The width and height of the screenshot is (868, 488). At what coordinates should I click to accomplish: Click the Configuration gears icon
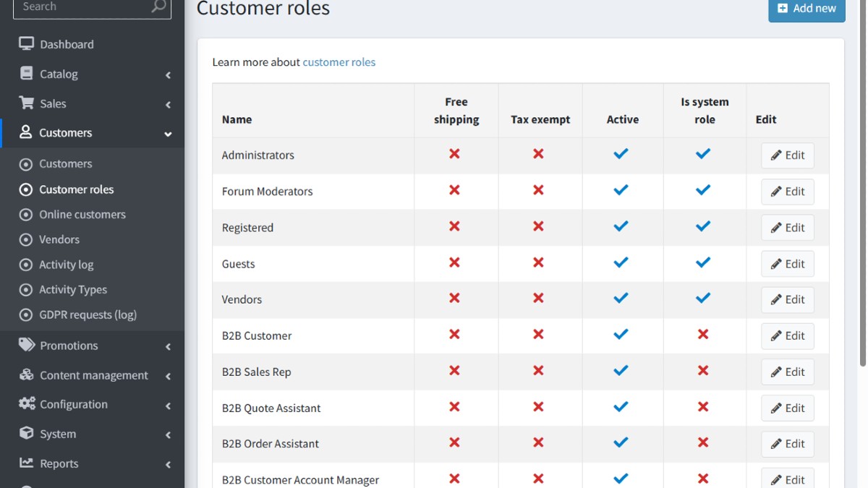point(27,403)
